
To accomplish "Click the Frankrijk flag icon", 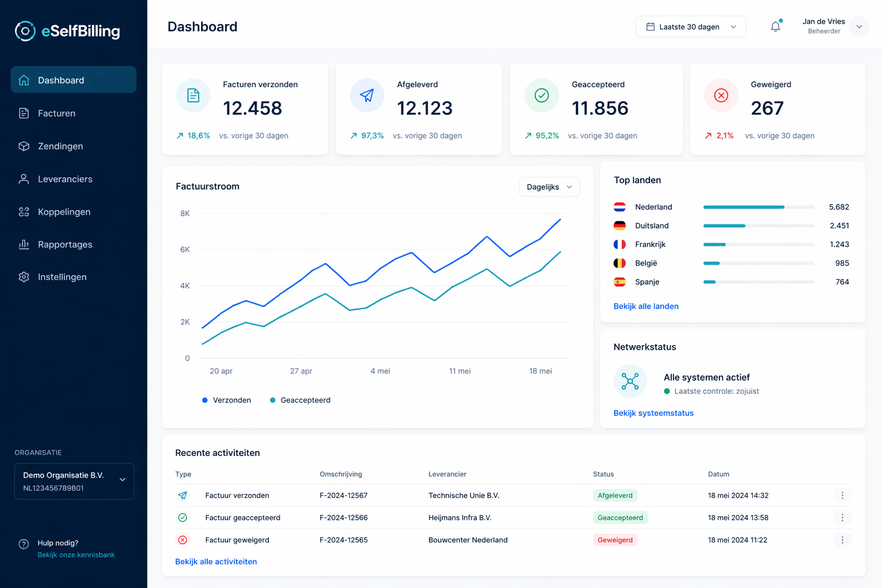I will pyautogui.click(x=620, y=244).
